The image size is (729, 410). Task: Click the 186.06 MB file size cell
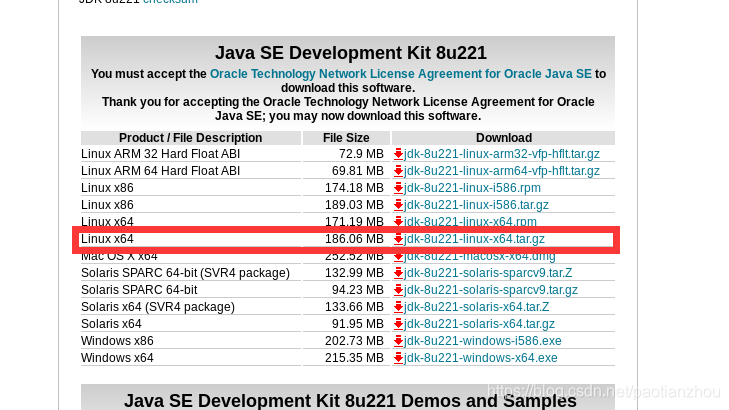pyautogui.click(x=354, y=239)
